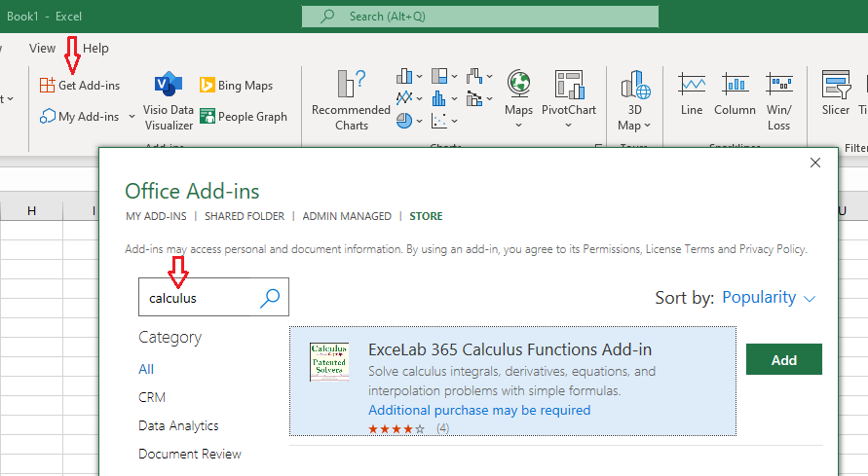Open 3D Map tour

634,100
